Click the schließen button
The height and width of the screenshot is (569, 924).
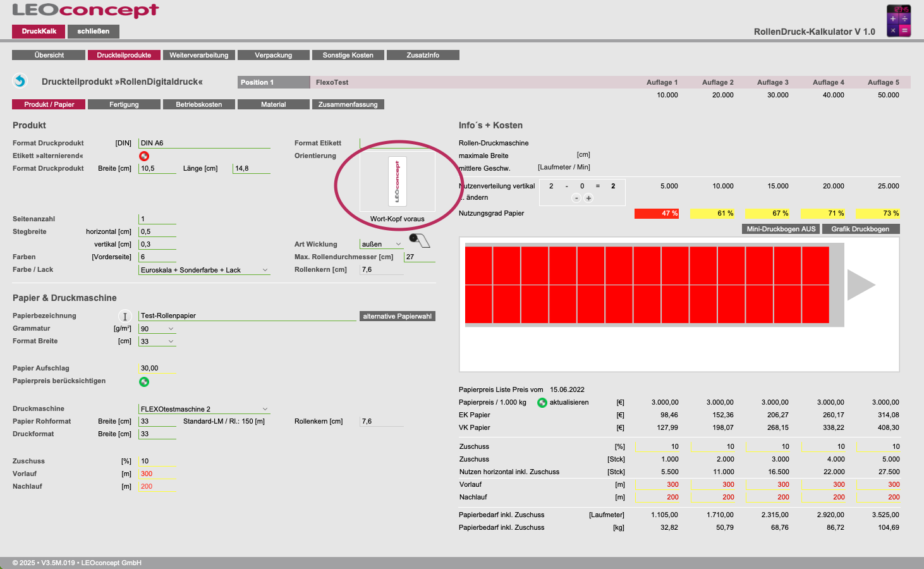pyautogui.click(x=94, y=31)
